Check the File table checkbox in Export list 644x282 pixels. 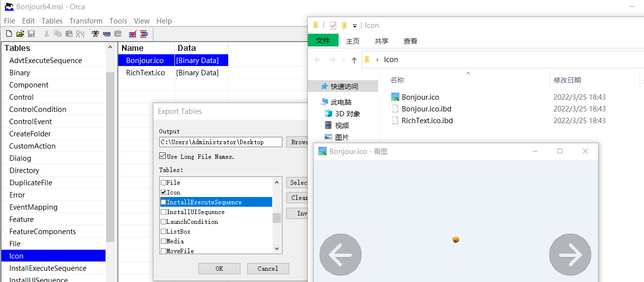163,182
